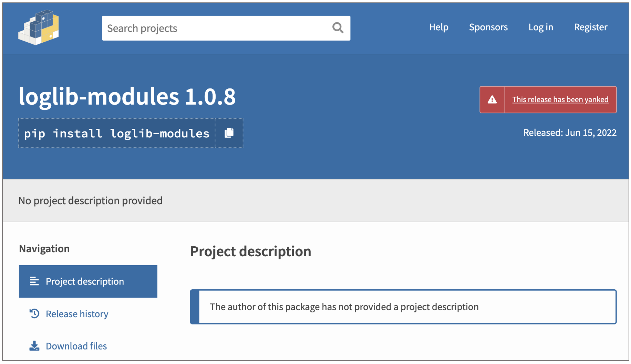Click the magnifying glass search icon
This screenshot has width=631, height=364.
click(x=338, y=28)
